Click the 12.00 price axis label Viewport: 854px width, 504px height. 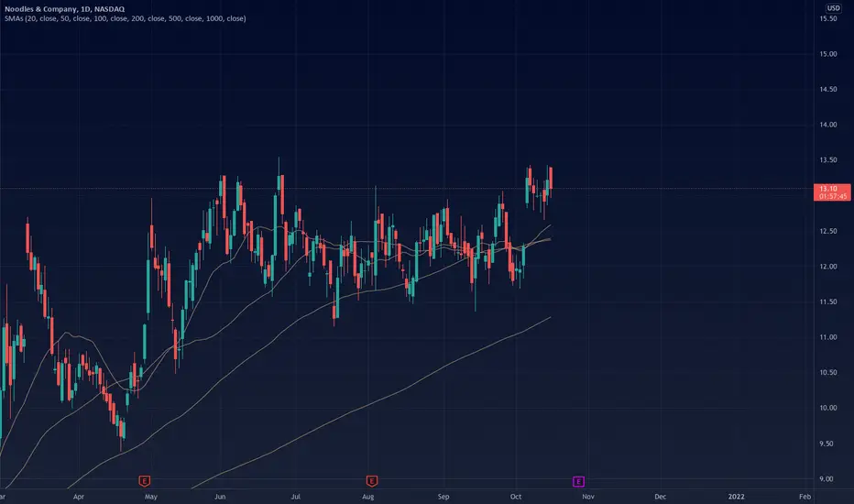(x=827, y=267)
